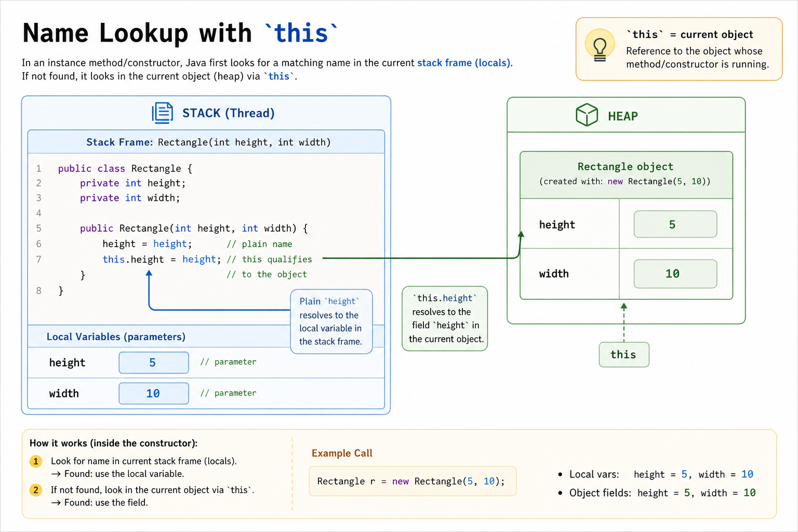Click "Look for name in current stack frame (locals)."

click(x=144, y=461)
